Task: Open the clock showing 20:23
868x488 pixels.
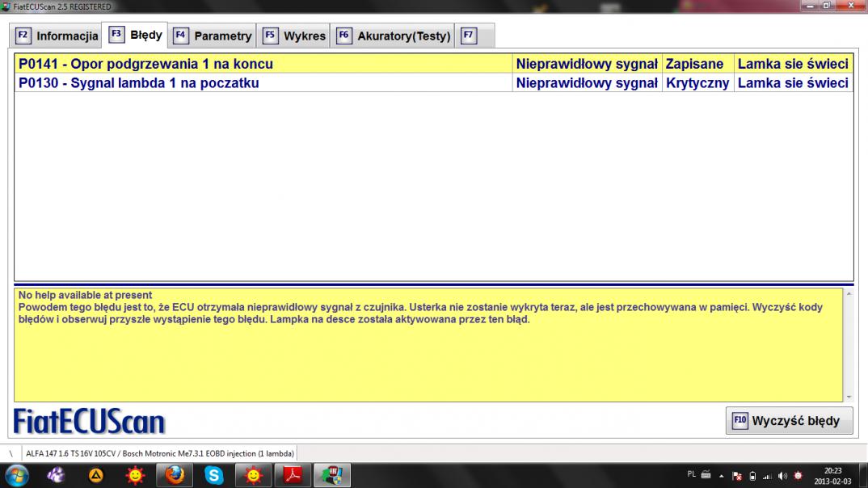Action: click(x=832, y=476)
